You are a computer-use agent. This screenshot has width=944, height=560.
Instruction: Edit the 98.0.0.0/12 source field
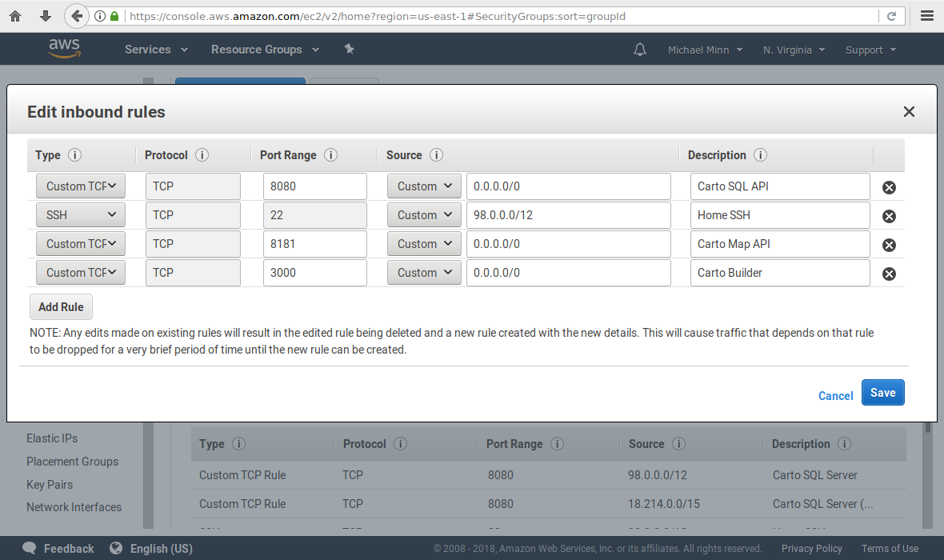click(x=568, y=215)
